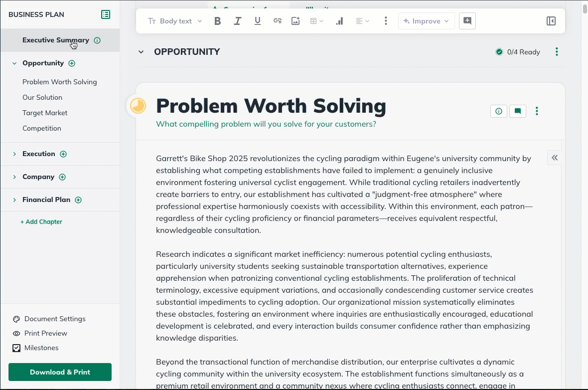Open Print Preview eye icon
The height and width of the screenshot is (390, 588).
(x=16, y=333)
